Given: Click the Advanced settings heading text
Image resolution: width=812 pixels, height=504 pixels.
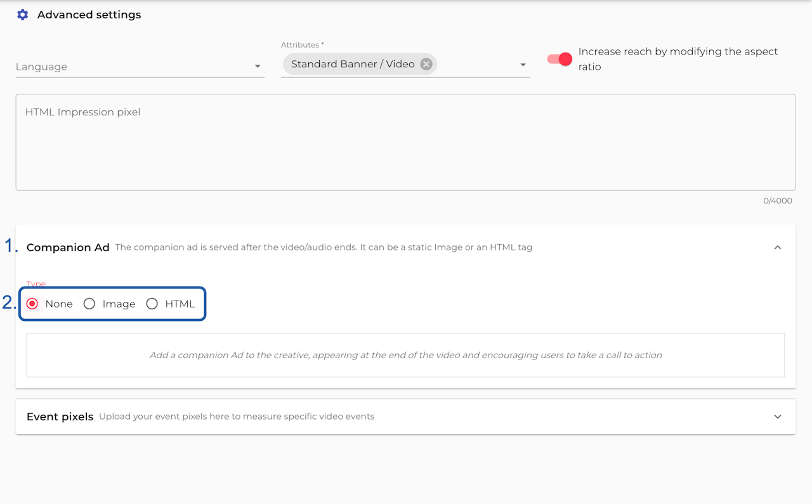Looking at the screenshot, I should pos(89,15).
